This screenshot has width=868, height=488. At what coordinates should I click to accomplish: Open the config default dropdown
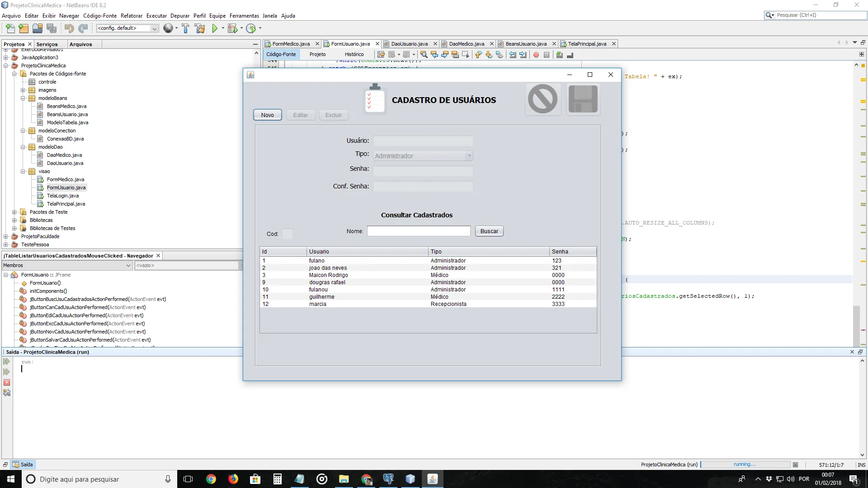click(x=154, y=28)
